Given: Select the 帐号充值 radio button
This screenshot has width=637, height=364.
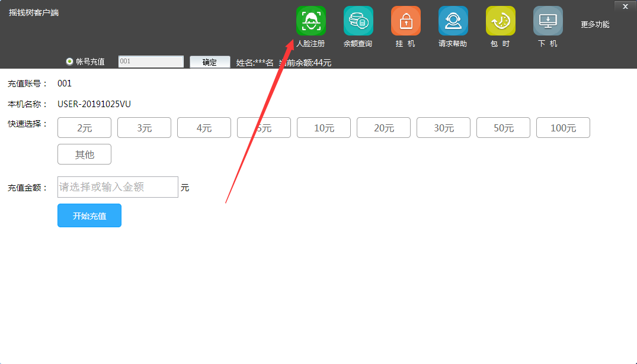Looking at the screenshot, I should click(x=70, y=62).
